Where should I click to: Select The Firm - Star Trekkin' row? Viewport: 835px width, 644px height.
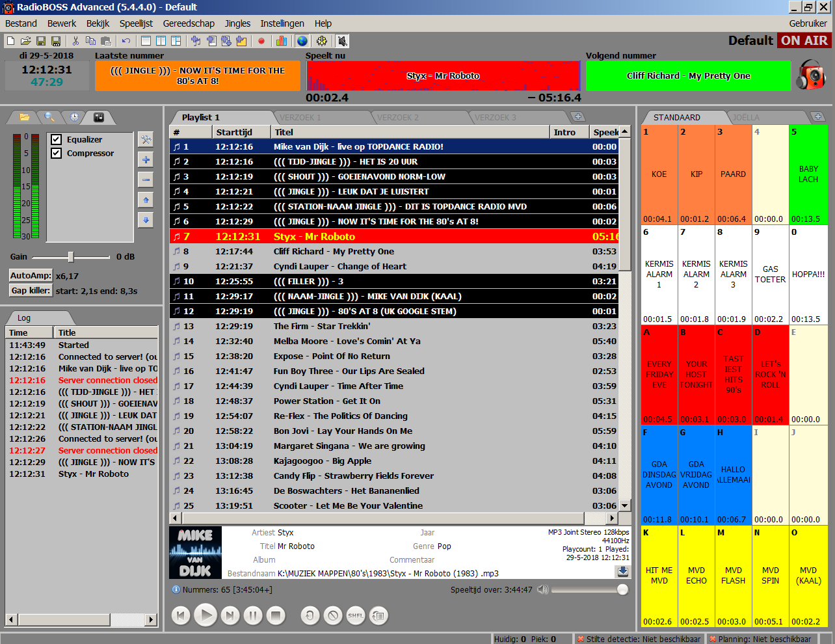394,327
